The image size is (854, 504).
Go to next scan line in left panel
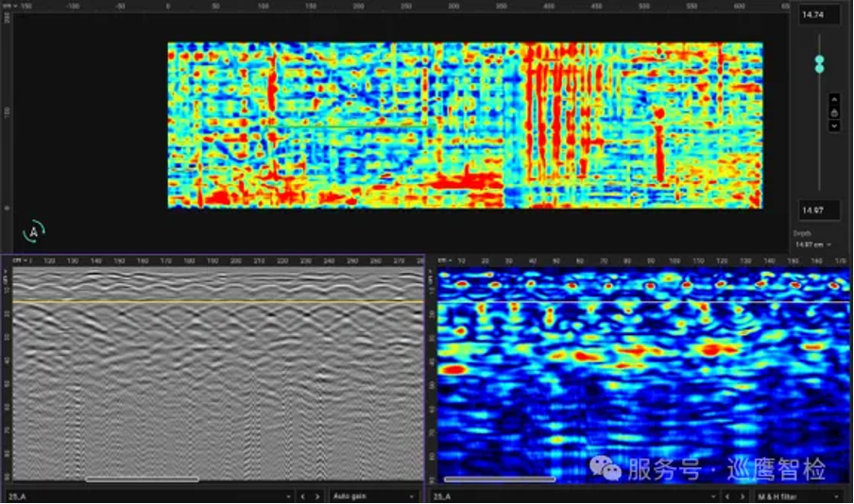pos(319,496)
